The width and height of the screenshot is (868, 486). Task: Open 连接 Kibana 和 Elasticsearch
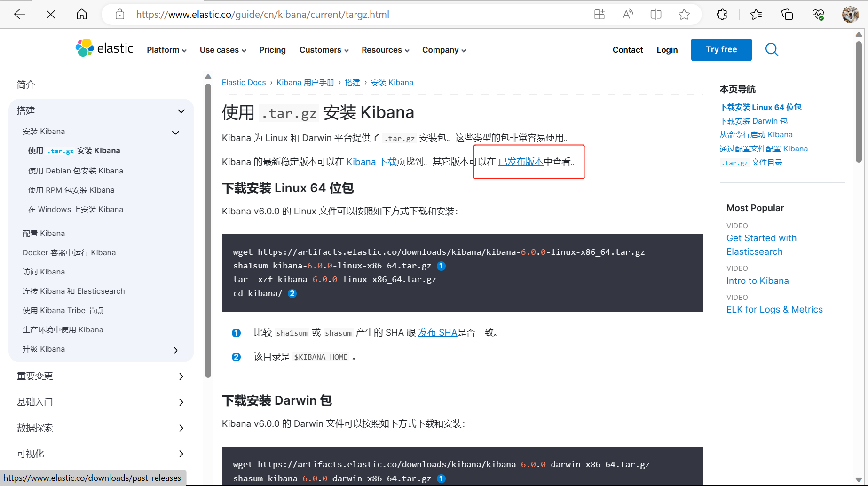74,291
